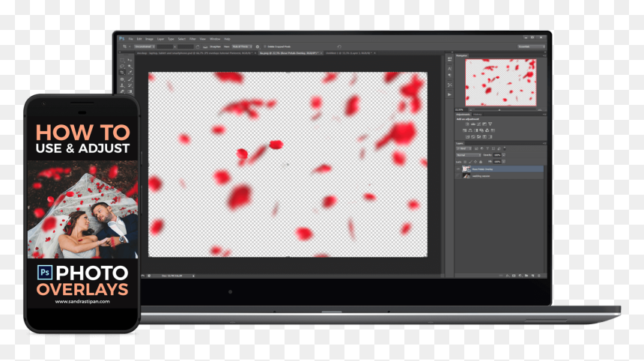Show the wedding session layer
Screen dimensions: 644x361
click(458, 176)
